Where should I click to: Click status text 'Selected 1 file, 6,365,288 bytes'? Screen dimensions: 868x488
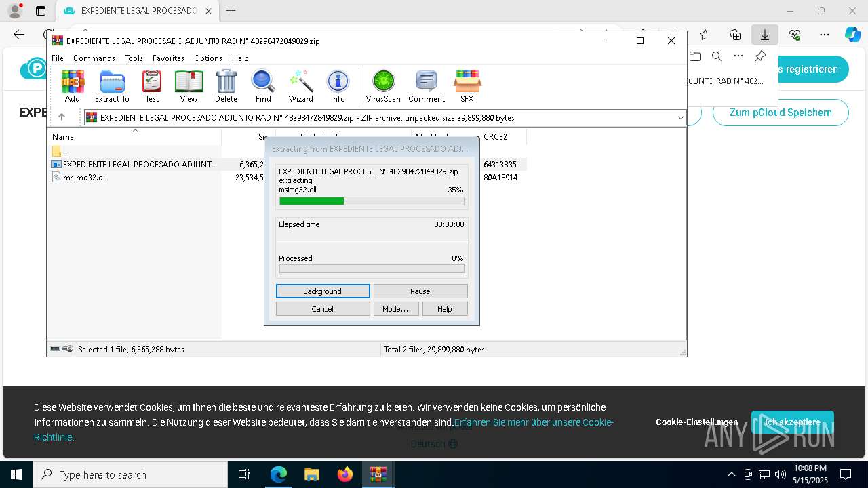click(131, 350)
